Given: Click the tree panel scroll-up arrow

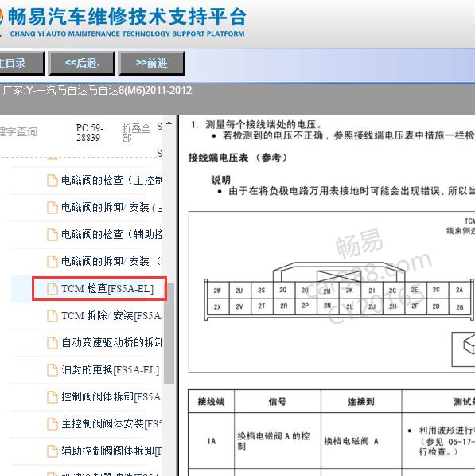Looking at the screenshot, I should point(169,123).
